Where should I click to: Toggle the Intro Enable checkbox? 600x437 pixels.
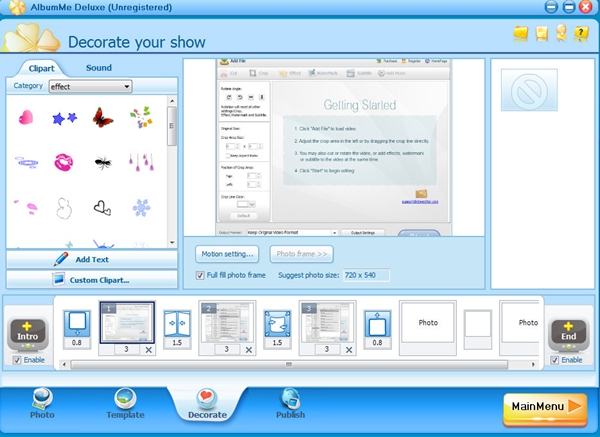[17, 360]
